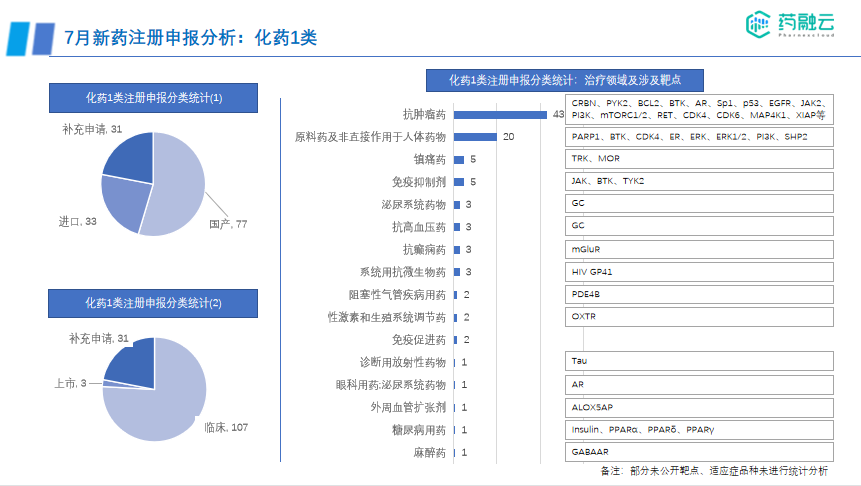Screen dimensions: 861x486
Task: Click the 阻塞性气管疾病用药 axis label
Action: 397,295
